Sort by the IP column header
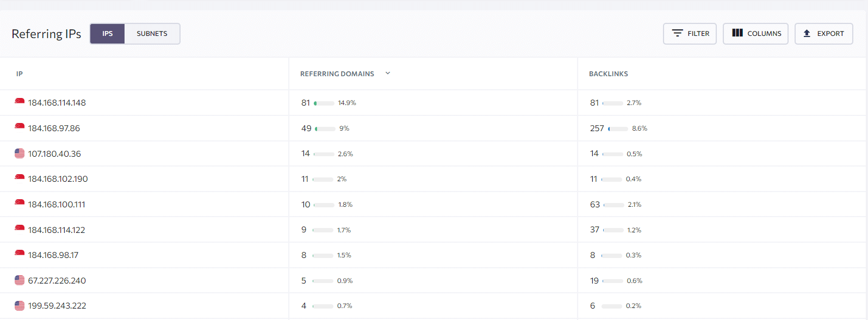This screenshot has height=320, width=868. pos(20,73)
